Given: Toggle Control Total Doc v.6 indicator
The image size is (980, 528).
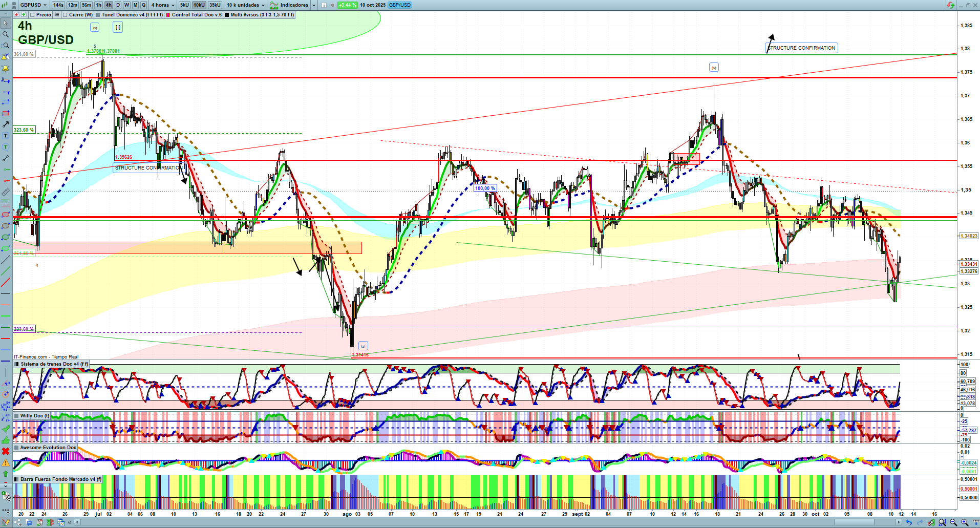Looking at the screenshot, I should 168,15.
